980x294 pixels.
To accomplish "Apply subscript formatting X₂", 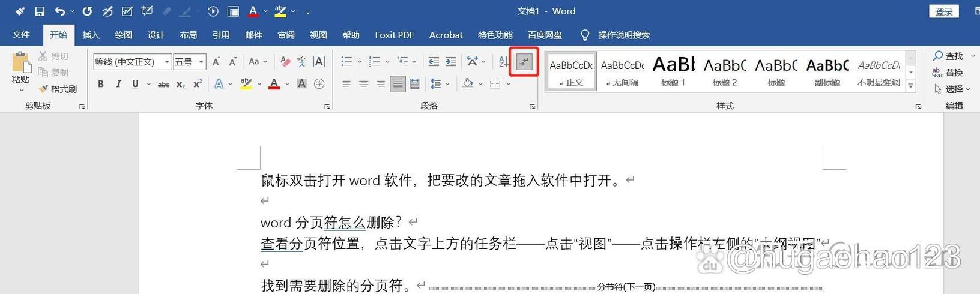I will point(181,84).
